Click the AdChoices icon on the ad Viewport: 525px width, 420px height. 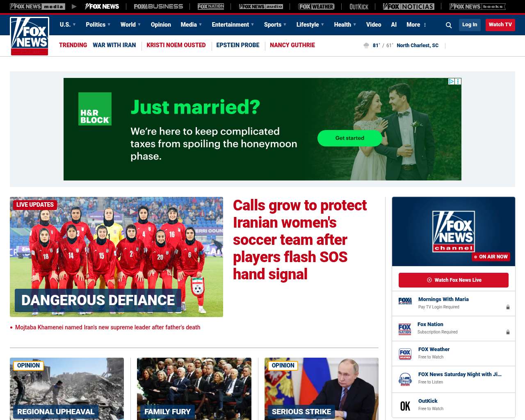click(x=451, y=81)
